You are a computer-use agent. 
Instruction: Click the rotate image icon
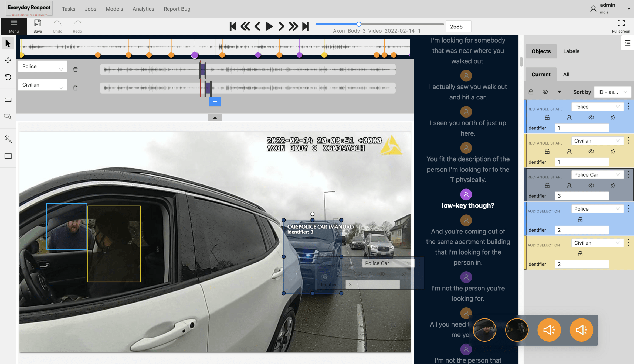click(x=8, y=77)
